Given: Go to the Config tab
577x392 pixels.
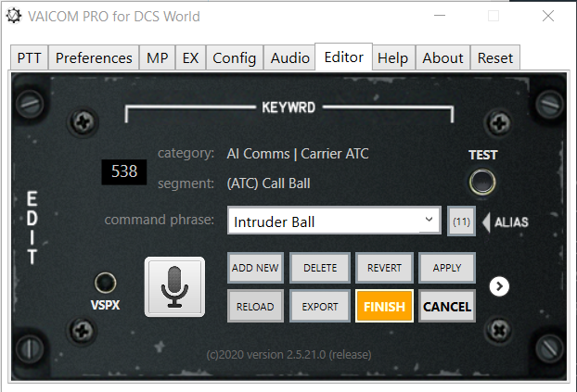Looking at the screenshot, I should coord(235,57).
